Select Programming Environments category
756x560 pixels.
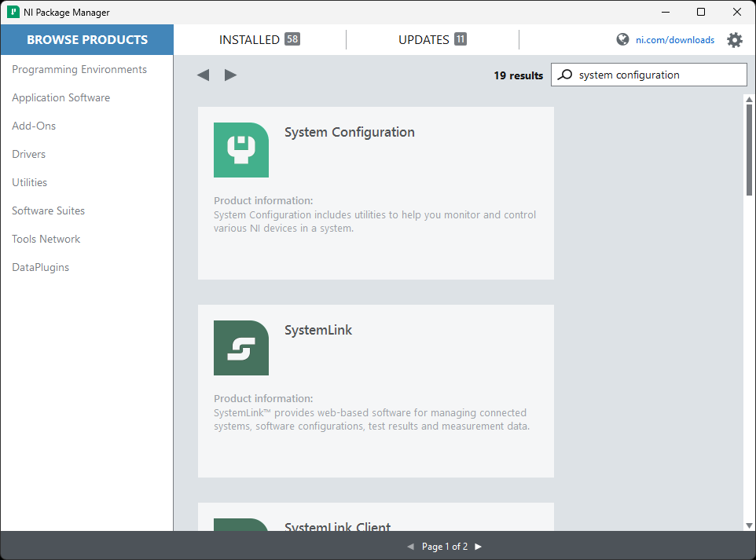pos(79,69)
